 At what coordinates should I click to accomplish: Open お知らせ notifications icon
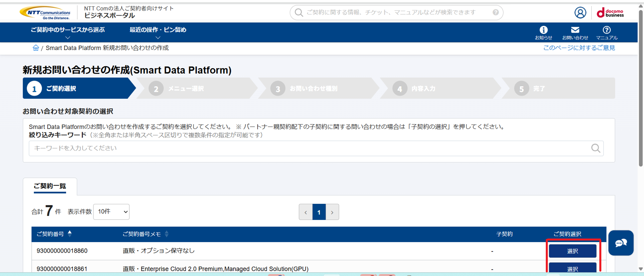click(x=543, y=33)
